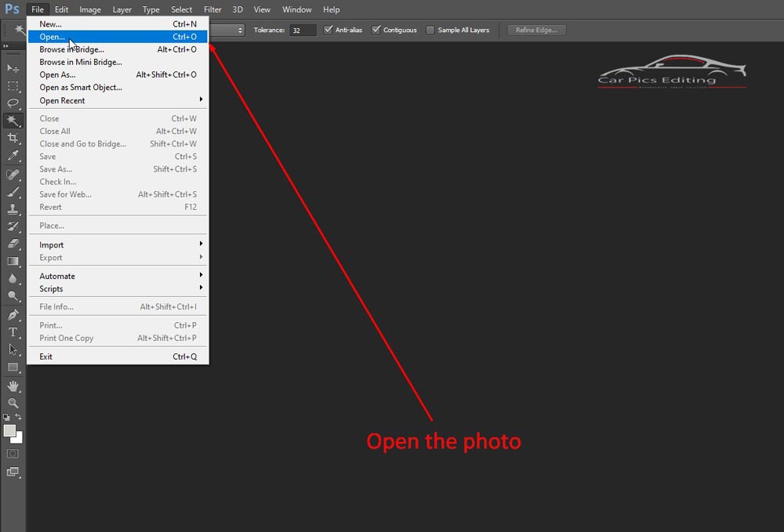The image size is (784, 532).
Task: Expand the Automate submenu
Action: (118, 277)
